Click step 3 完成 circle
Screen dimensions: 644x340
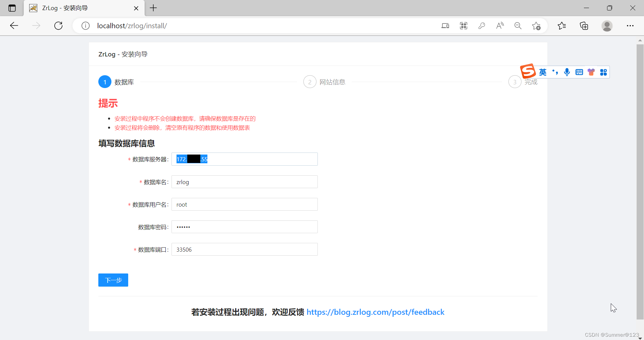click(514, 82)
